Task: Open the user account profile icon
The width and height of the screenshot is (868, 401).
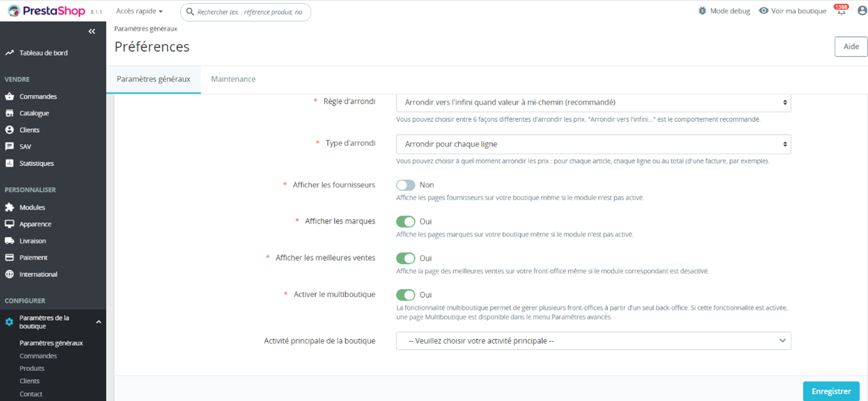Action: point(862,11)
